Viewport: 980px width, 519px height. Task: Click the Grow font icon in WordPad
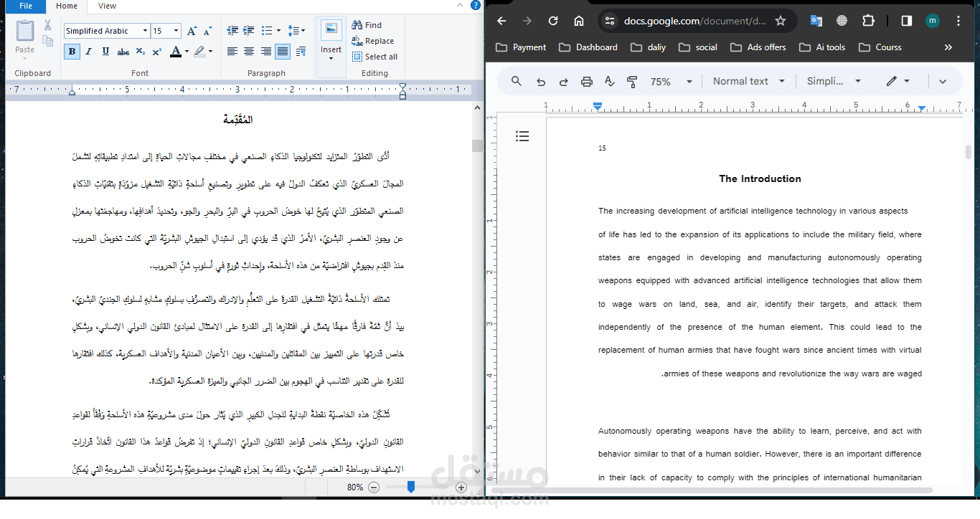point(192,31)
